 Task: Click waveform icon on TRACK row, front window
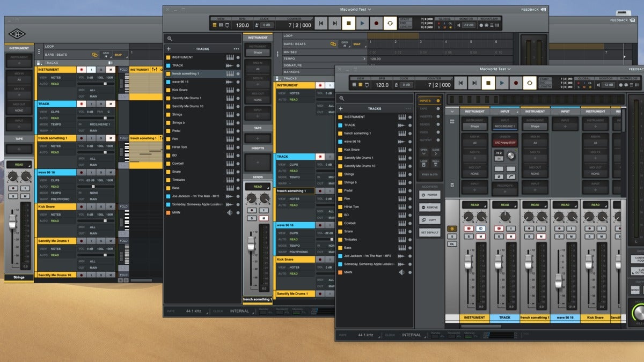click(x=401, y=125)
